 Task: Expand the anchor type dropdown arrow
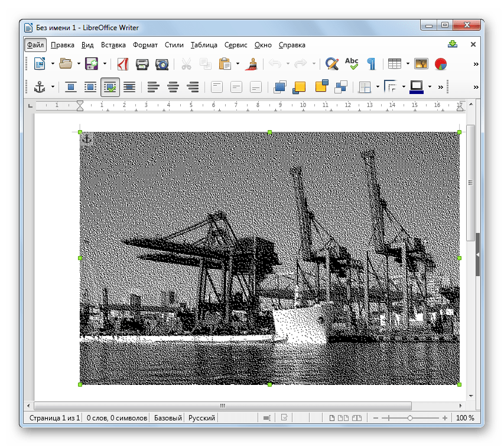click(x=53, y=87)
